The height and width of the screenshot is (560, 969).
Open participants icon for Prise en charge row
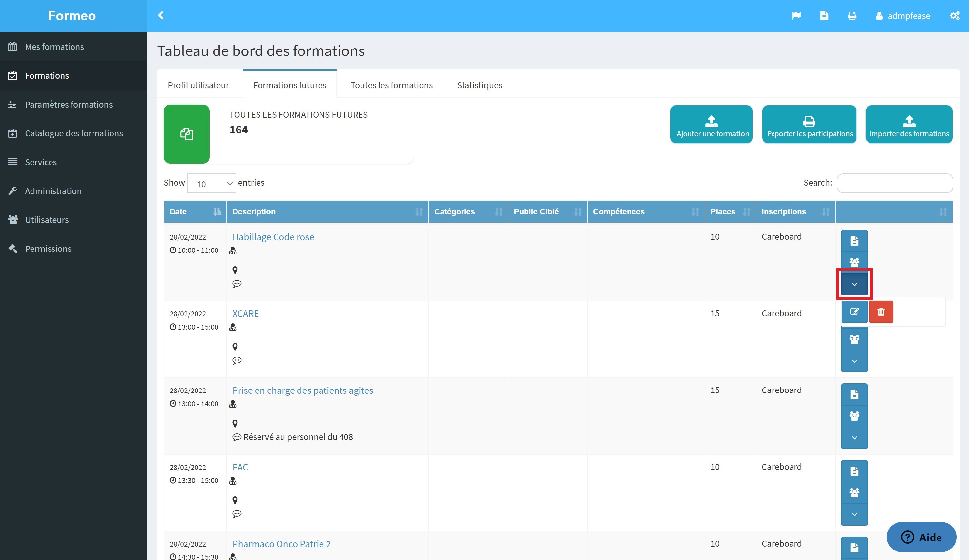pyautogui.click(x=854, y=416)
